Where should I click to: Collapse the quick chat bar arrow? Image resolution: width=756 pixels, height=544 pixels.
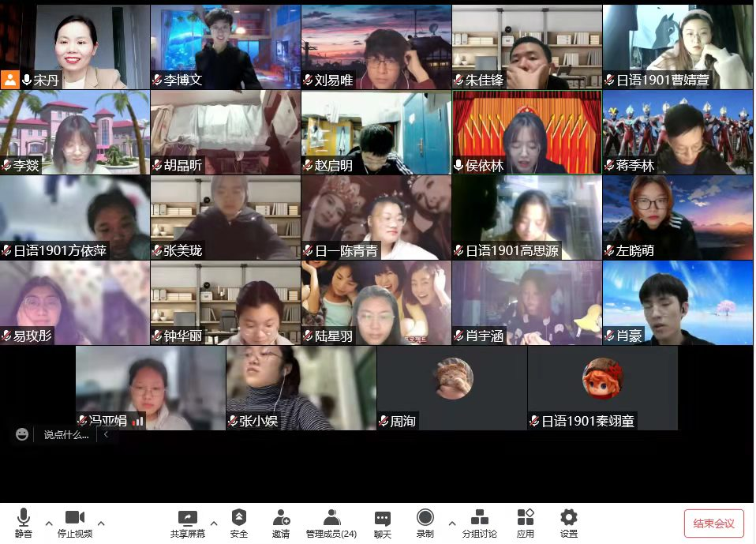tap(107, 434)
